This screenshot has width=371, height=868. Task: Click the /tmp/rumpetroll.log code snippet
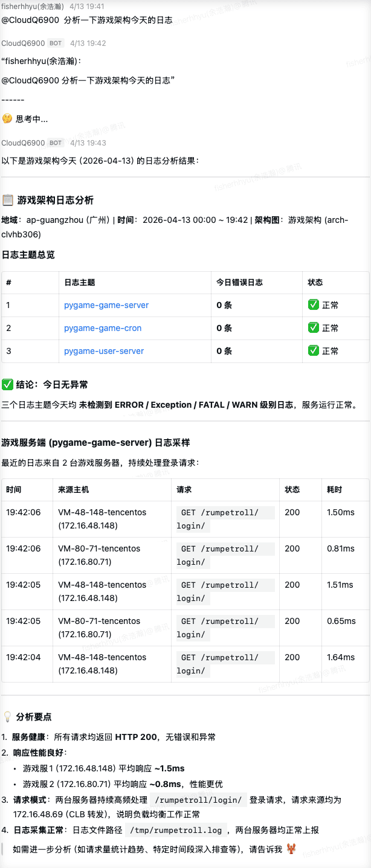(177, 830)
